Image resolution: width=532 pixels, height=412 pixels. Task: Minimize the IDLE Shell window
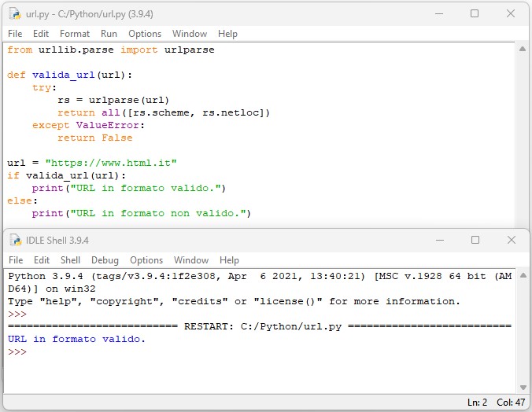pos(440,240)
